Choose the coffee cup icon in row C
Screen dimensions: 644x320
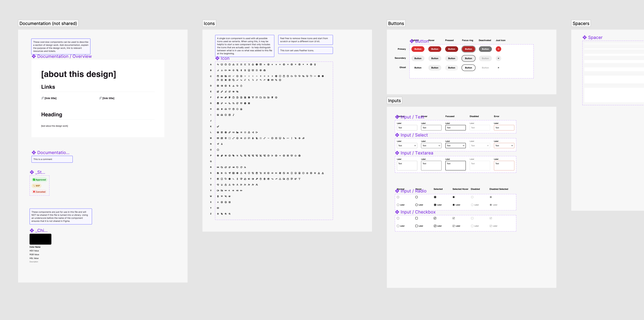[x=218, y=80]
